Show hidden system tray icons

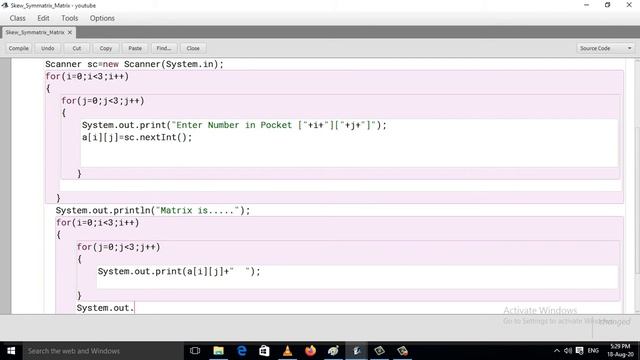tap(557, 351)
